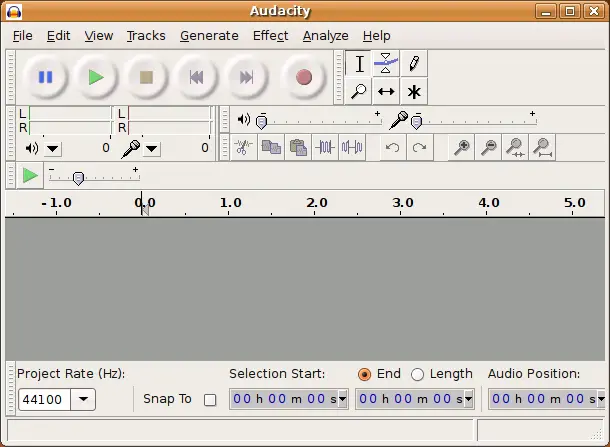
Task: Choose the Length radio button
Action: click(418, 374)
